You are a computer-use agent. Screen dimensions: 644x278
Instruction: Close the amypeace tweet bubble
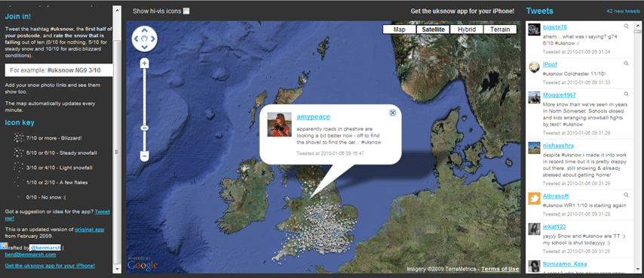(392, 113)
